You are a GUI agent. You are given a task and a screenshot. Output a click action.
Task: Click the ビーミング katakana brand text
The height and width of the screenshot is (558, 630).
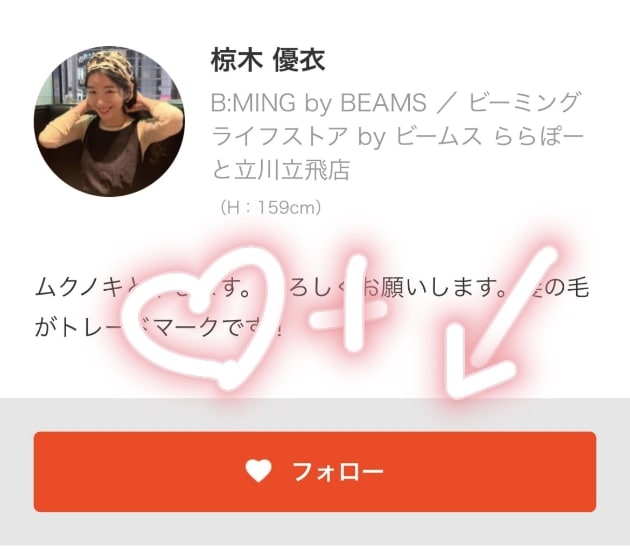click(x=524, y=103)
